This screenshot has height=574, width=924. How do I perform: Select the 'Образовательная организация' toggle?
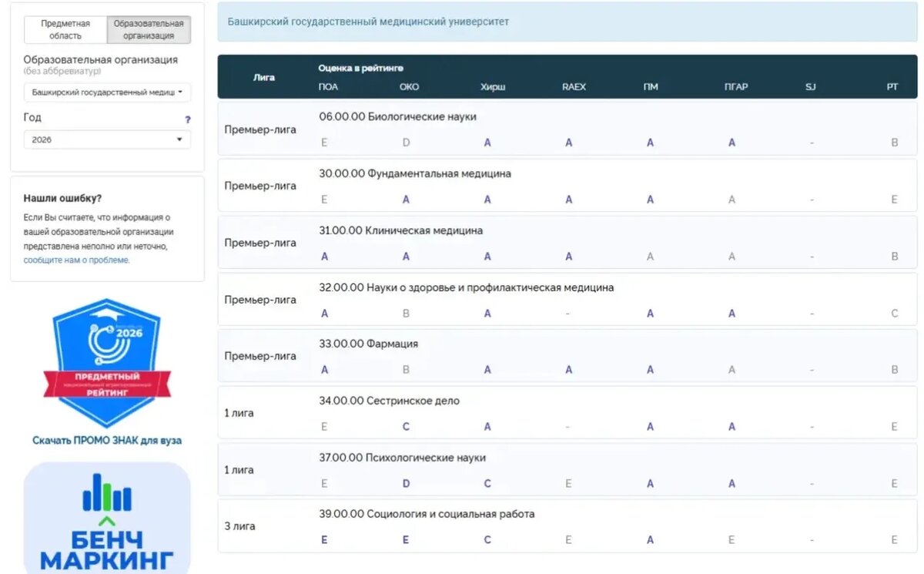(x=149, y=30)
